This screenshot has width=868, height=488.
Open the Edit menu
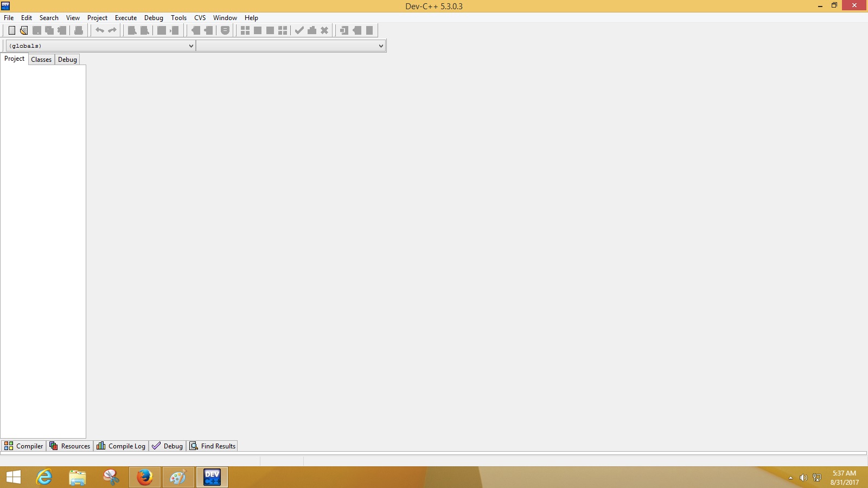[27, 18]
